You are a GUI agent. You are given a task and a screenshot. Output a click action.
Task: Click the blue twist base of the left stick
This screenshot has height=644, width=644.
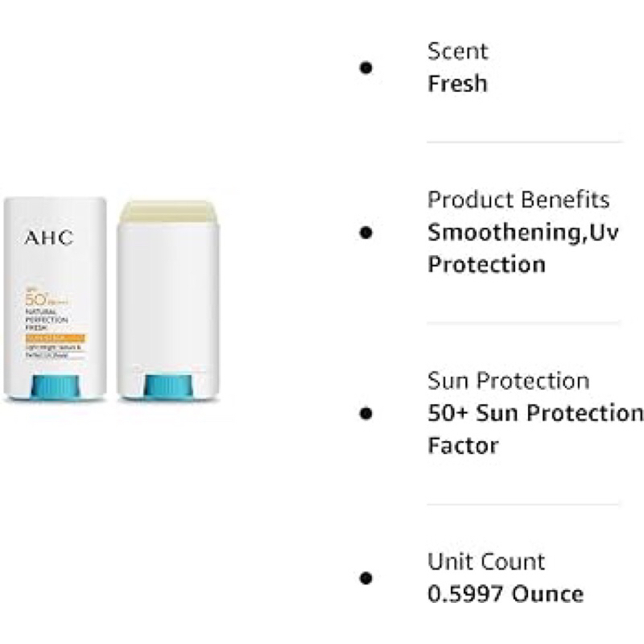click(55, 386)
